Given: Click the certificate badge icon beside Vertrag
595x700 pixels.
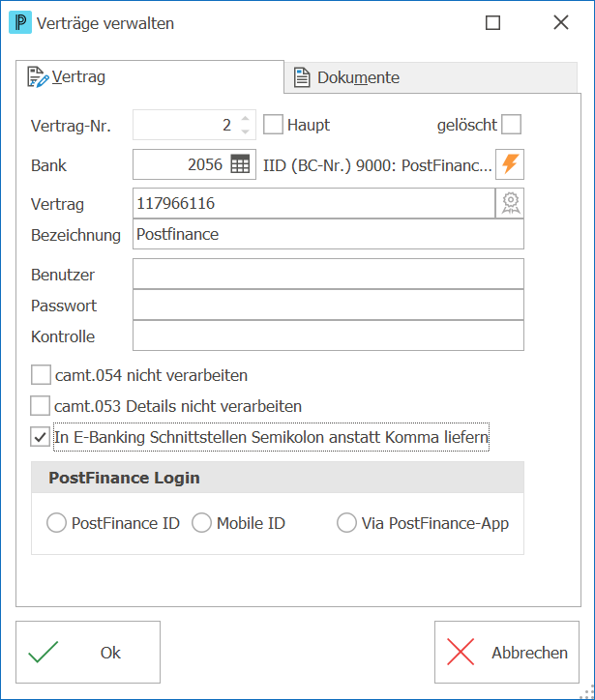Looking at the screenshot, I should click(x=510, y=203).
